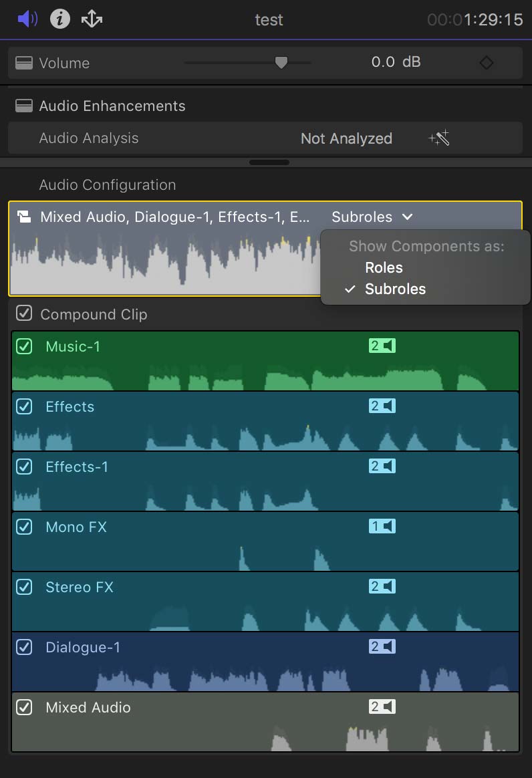532x778 pixels.
Task: Disable the Stereo FX component
Action: (x=24, y=587)
